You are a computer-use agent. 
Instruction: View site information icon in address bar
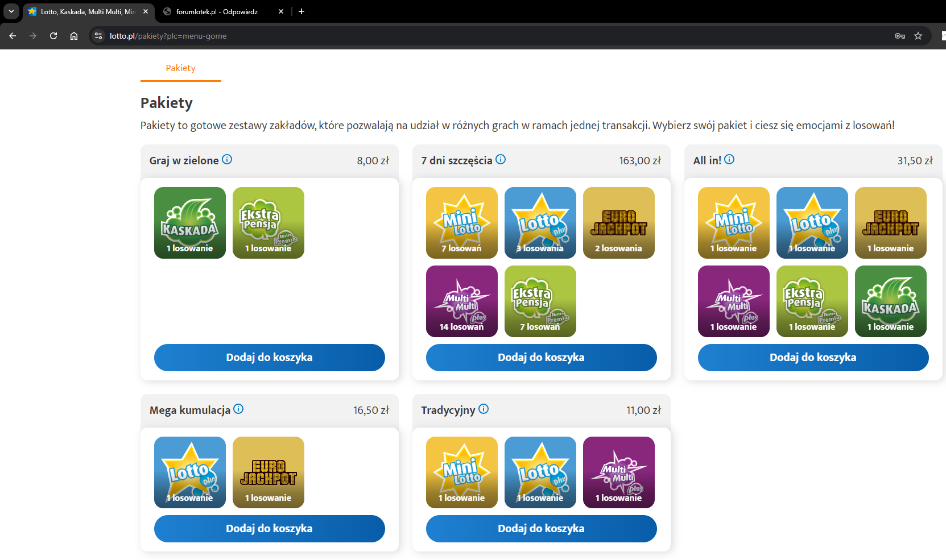click(x=98, y=36)
